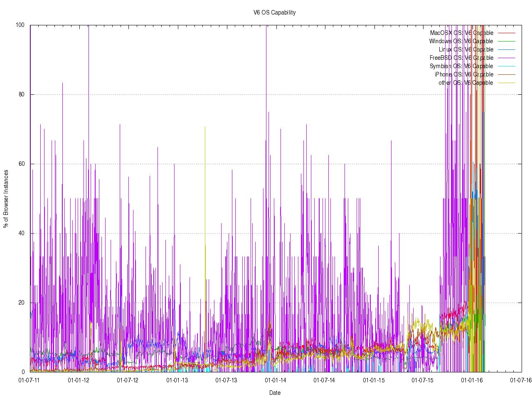Image resolution: width=532 pixels, height=399 pixels.
Task: Choose the iPhone OS legend label
Action: (464, 74)
